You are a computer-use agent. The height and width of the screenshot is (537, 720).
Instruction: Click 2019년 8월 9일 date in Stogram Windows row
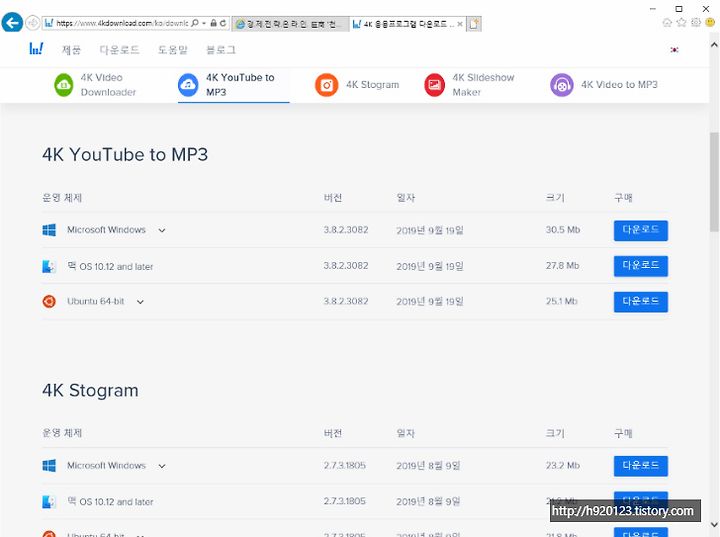(x=428, y=466)
